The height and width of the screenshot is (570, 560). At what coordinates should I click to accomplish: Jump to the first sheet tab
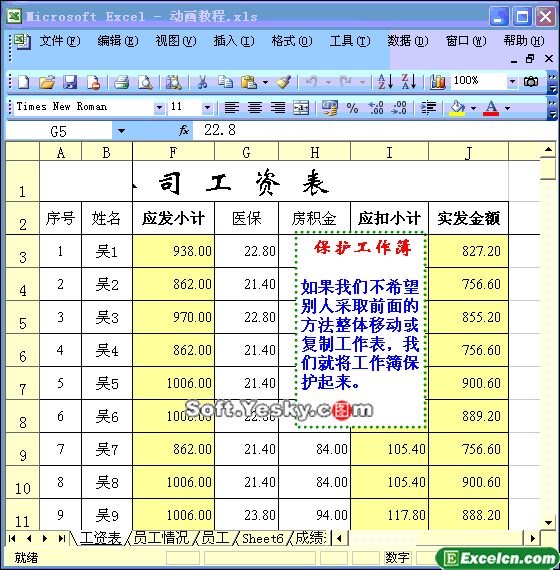(x=12, y=538)
